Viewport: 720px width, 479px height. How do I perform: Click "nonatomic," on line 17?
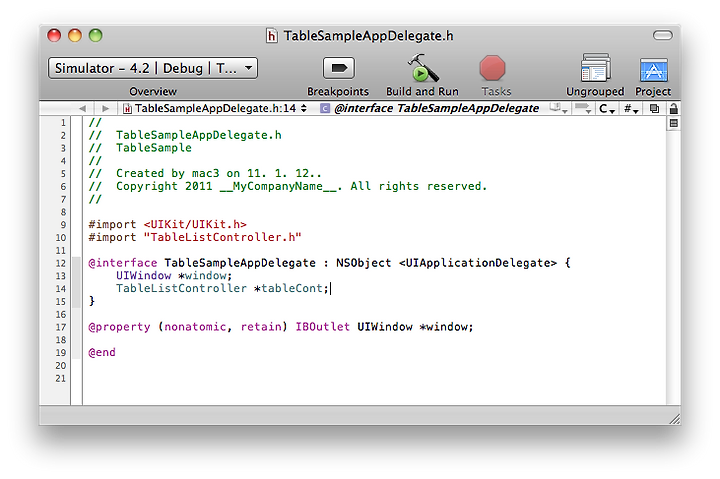[198, 327]
